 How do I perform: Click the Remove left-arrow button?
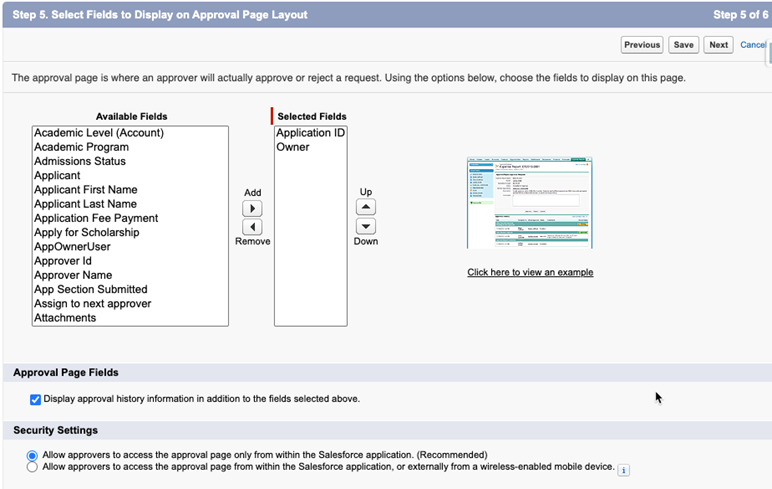click(x=252, y=227)
